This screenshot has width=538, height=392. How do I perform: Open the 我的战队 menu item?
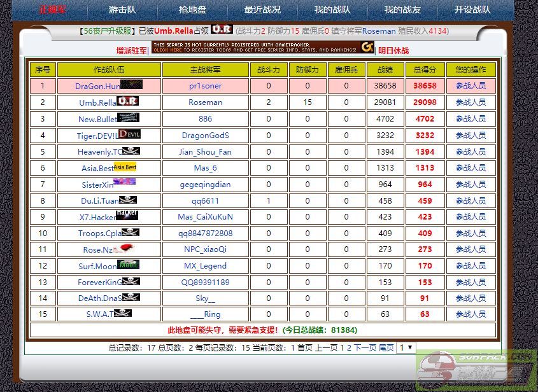tap(332, 10)
